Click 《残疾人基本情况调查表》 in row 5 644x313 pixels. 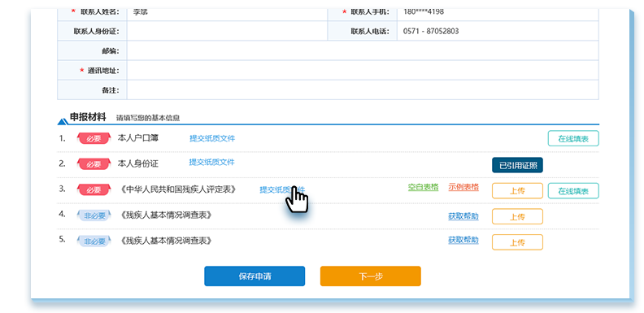point(166,241)
